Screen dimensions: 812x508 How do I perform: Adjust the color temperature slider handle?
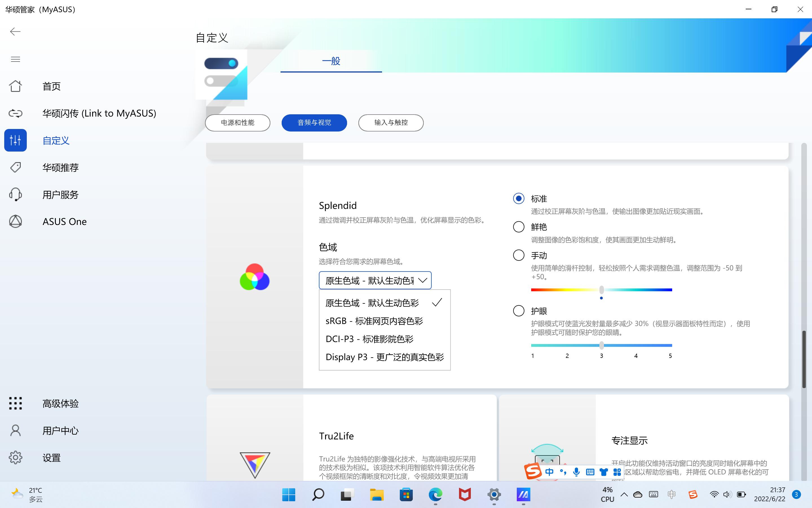click(x=602, y=290)
